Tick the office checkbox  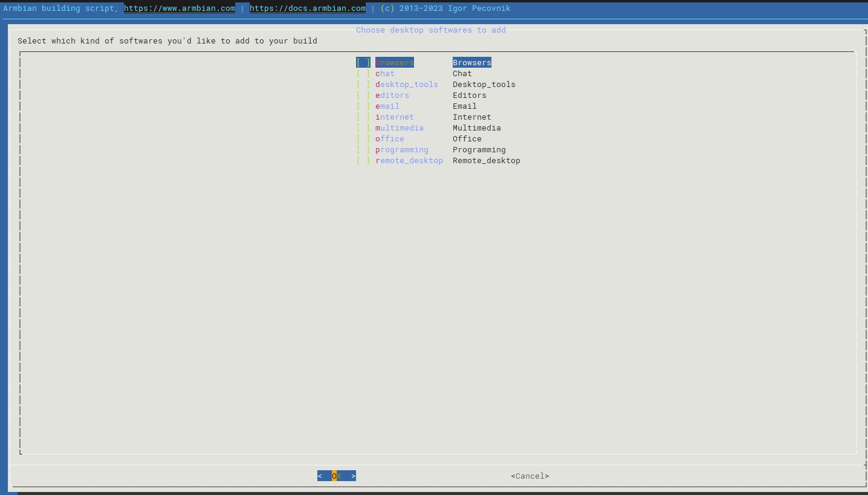[363, 139]
